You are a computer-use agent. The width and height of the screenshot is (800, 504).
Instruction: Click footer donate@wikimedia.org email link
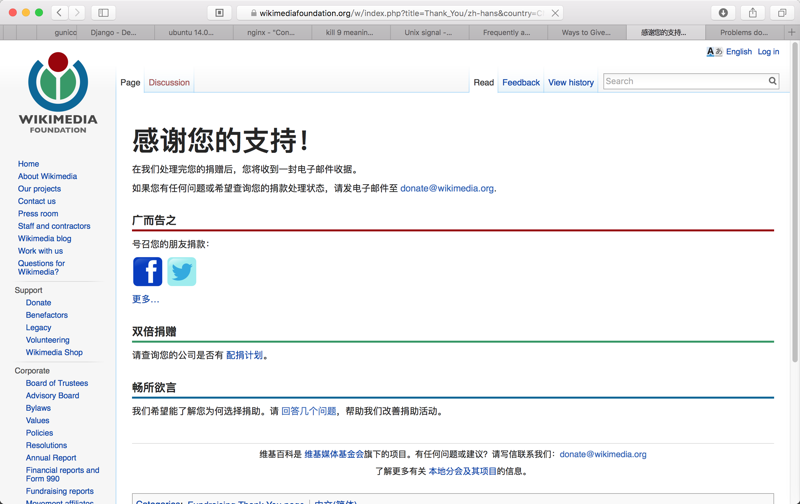pyautogui.click(x=603, y=454)
